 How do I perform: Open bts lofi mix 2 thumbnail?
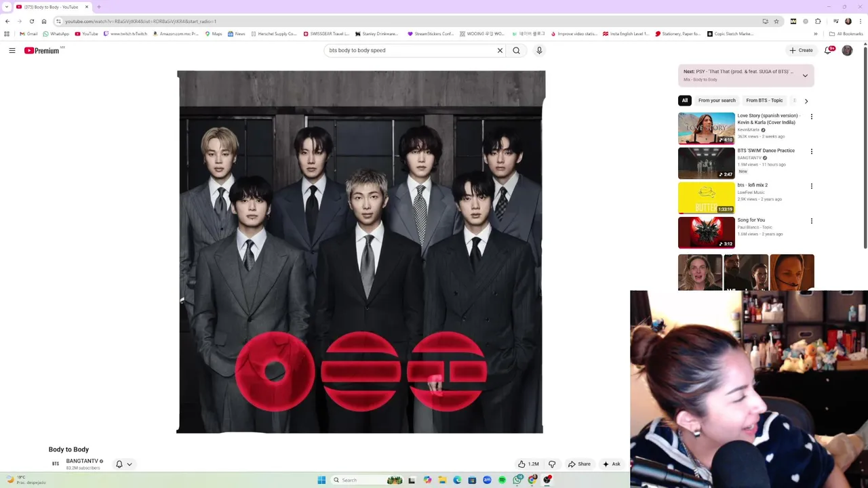(707, 197)
